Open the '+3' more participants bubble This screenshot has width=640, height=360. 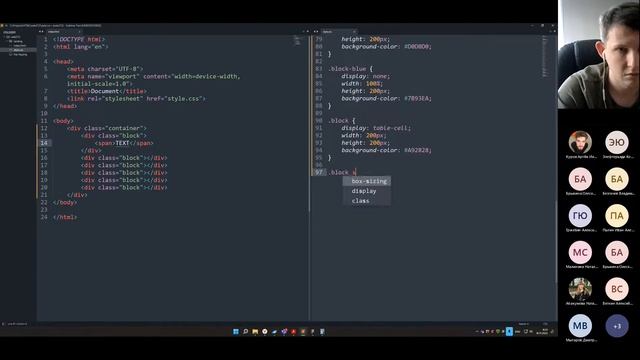(x=617, y=326)
